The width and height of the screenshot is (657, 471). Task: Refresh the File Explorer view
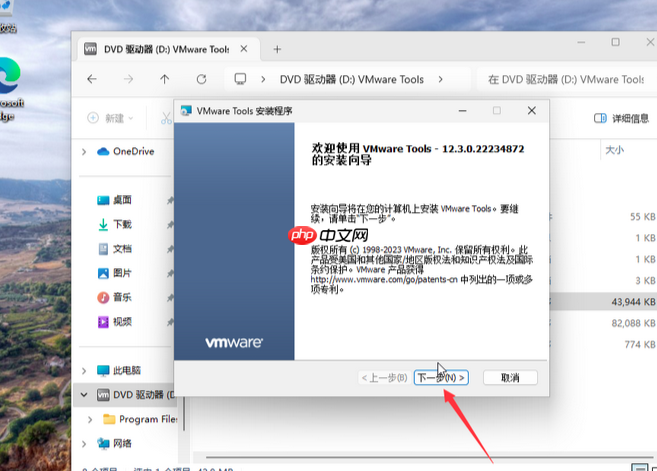[x=202, y=79]
